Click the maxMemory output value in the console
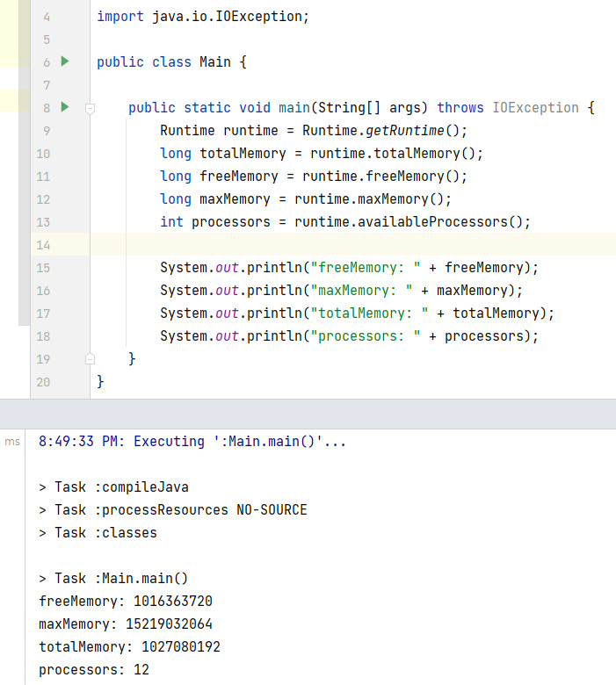Screen dimensions: 616x685 pyautogui.click(x=172, y=624)
